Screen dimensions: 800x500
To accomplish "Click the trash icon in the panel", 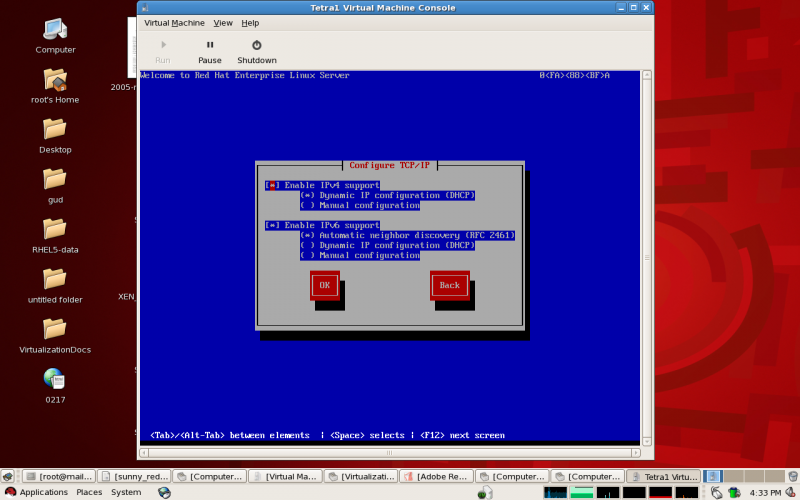I will 793,477.
